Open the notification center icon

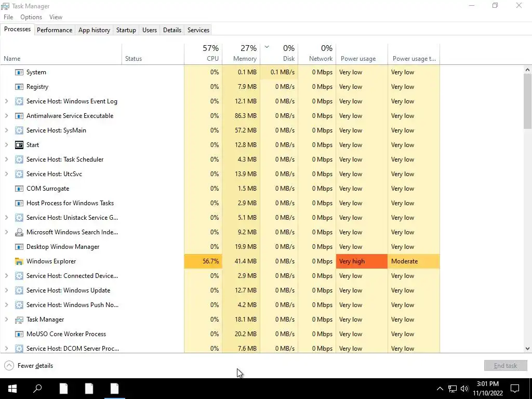coord(515,389)
